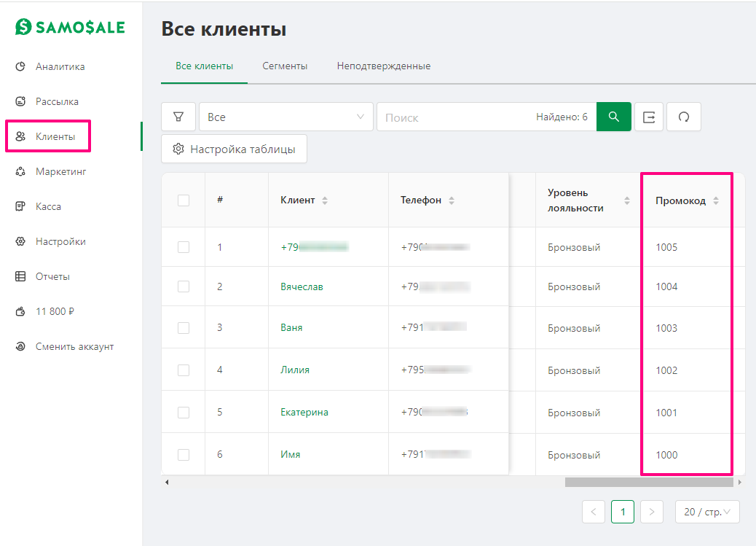
Task: Click the Маркетинг icon
Action: [x=20, y=171]
